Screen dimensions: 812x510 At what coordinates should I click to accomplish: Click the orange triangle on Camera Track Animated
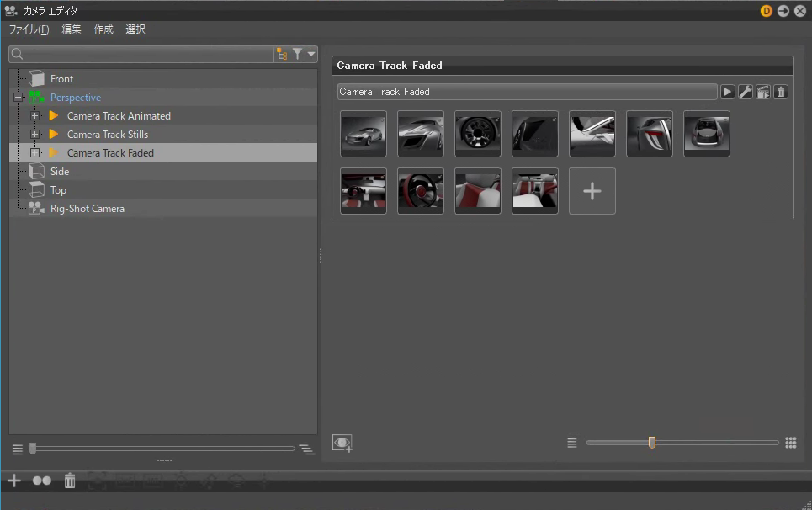53,115
